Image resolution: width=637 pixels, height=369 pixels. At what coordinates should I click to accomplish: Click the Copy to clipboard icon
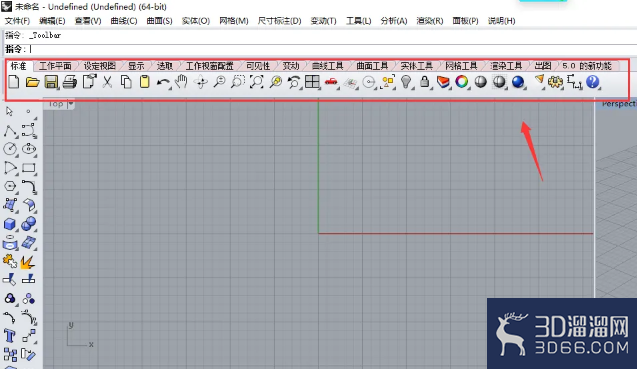coord(126,82)
